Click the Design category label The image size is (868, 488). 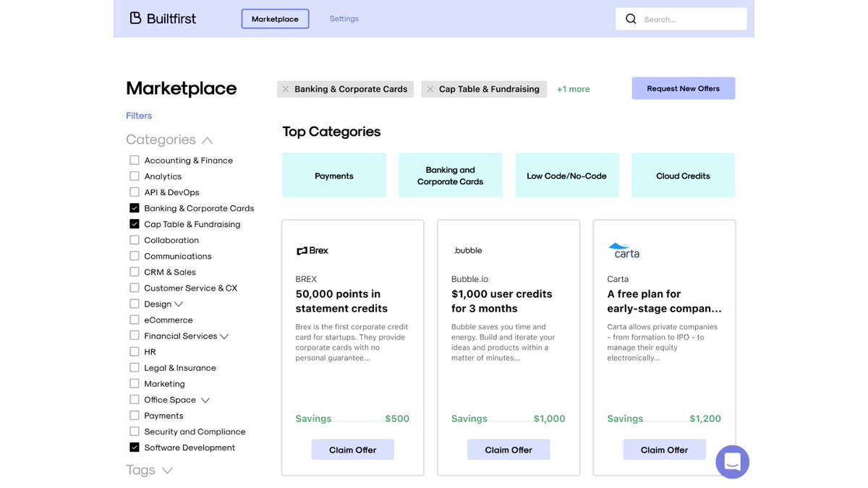pyautogui.click(x=158, y=304)
